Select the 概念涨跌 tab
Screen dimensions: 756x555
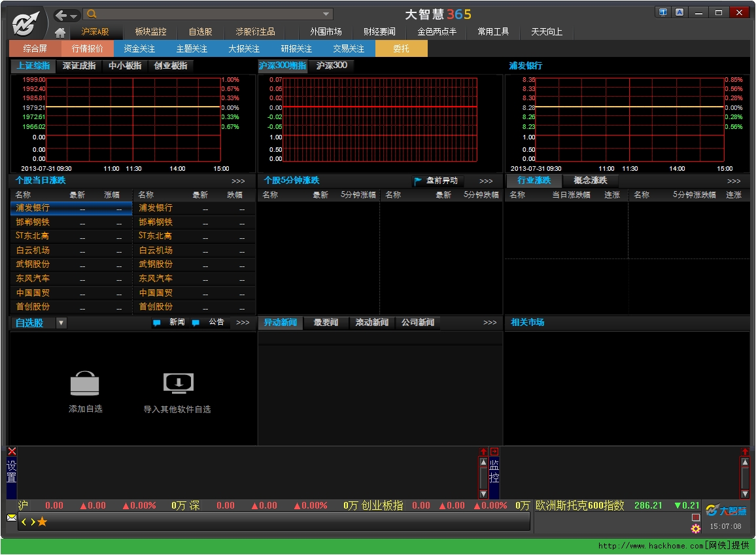[591, 181]
